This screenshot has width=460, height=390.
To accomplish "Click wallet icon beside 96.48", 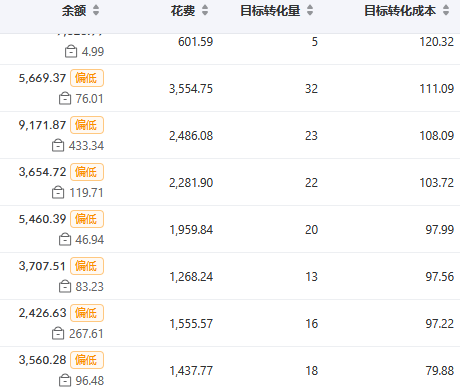I will pos(65,381).
